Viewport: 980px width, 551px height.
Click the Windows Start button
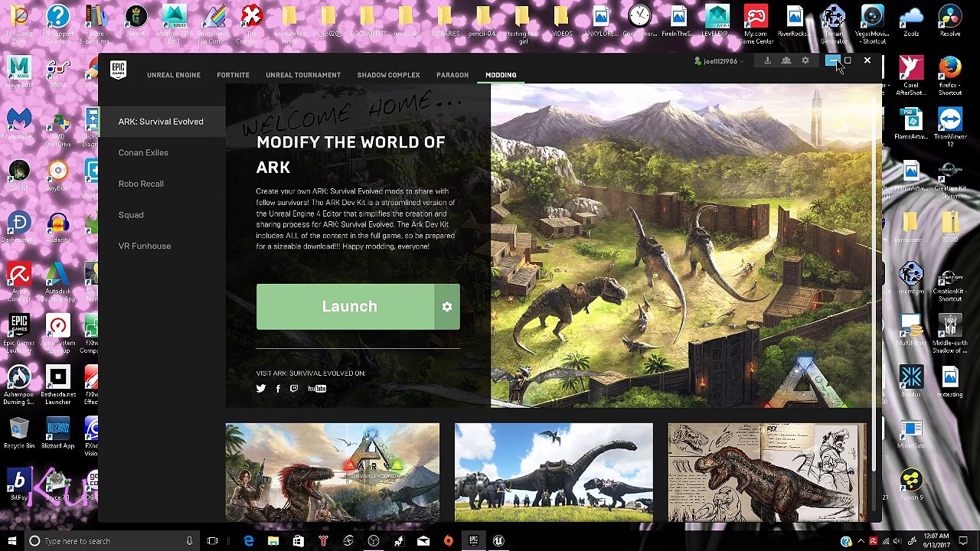click(x=12, y=541)
